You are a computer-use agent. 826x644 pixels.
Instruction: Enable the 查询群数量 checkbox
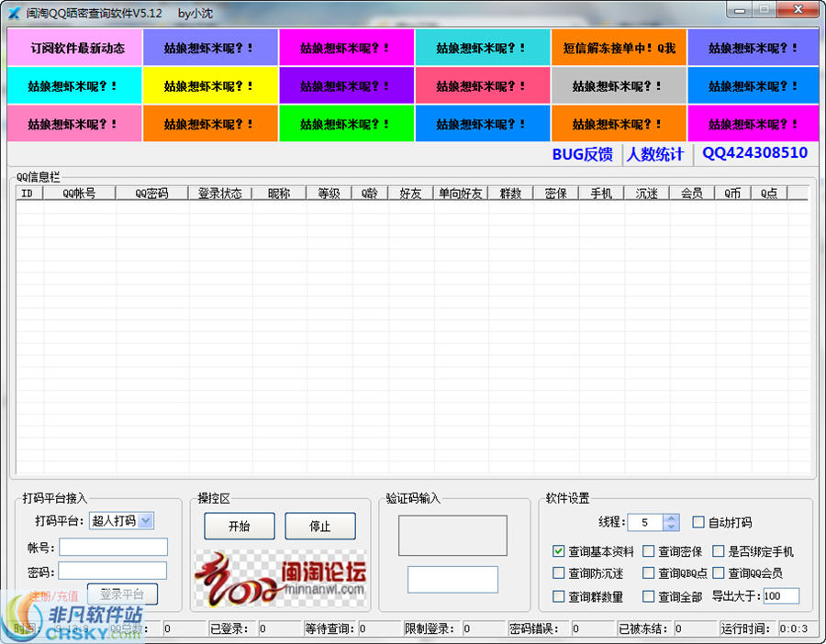pos(558,596)
